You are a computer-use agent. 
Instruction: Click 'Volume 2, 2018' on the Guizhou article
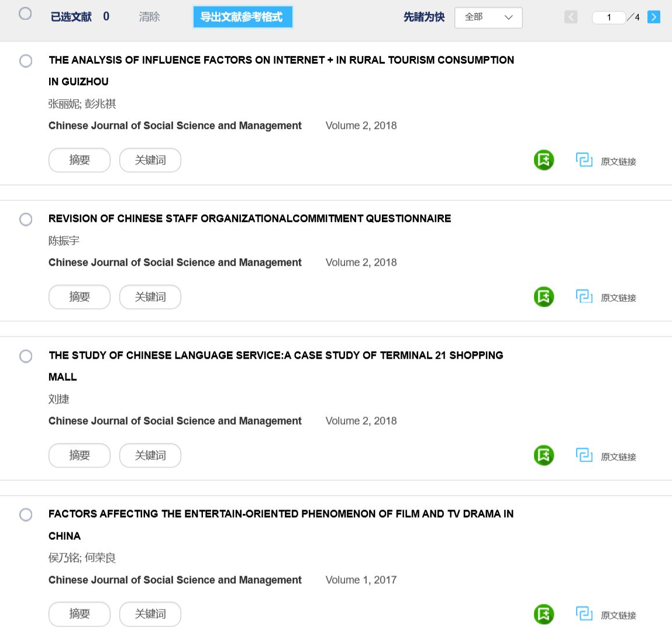361,126
